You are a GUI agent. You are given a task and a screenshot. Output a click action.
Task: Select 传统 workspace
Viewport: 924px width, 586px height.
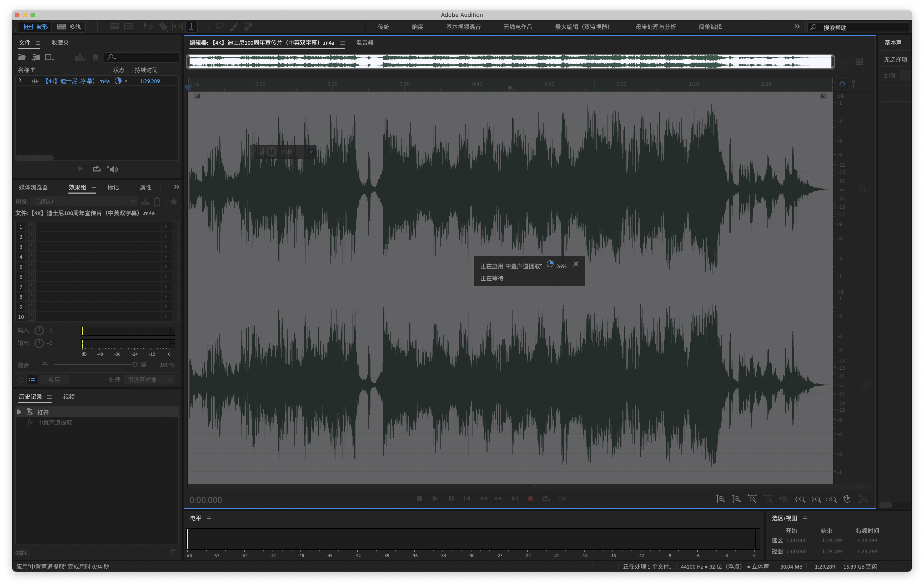pos(383,27)
